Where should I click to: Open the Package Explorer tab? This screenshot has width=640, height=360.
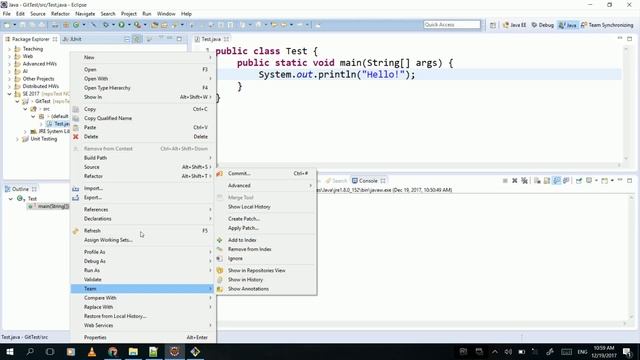(30, 39)
